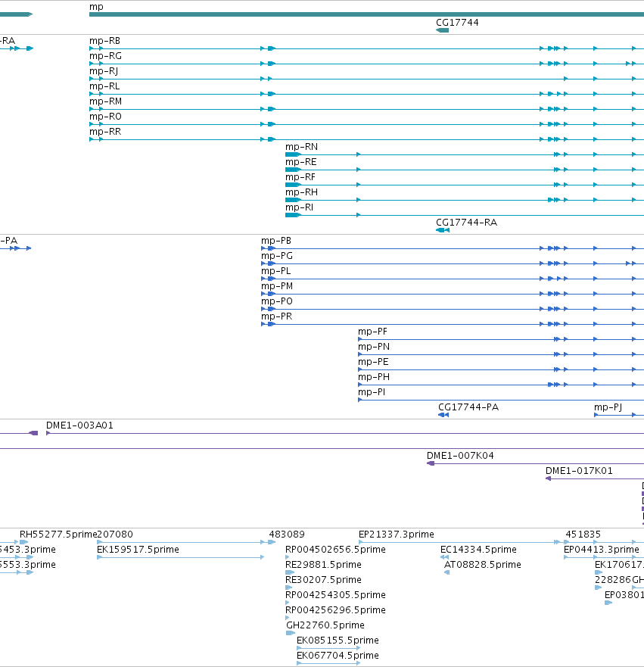Select transcript mp-RE
644x667 pixels.
pos(301,162)
